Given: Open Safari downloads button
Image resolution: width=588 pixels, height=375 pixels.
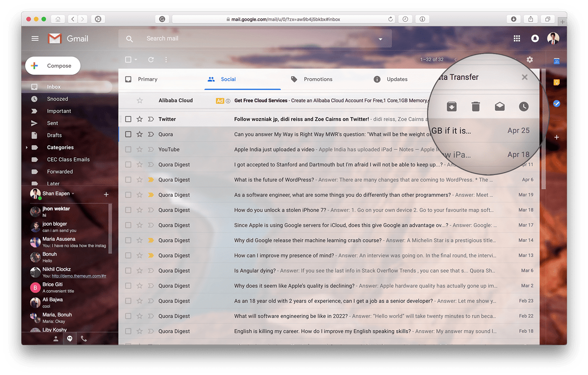Looking at the screenshot, I should [513, 19].
